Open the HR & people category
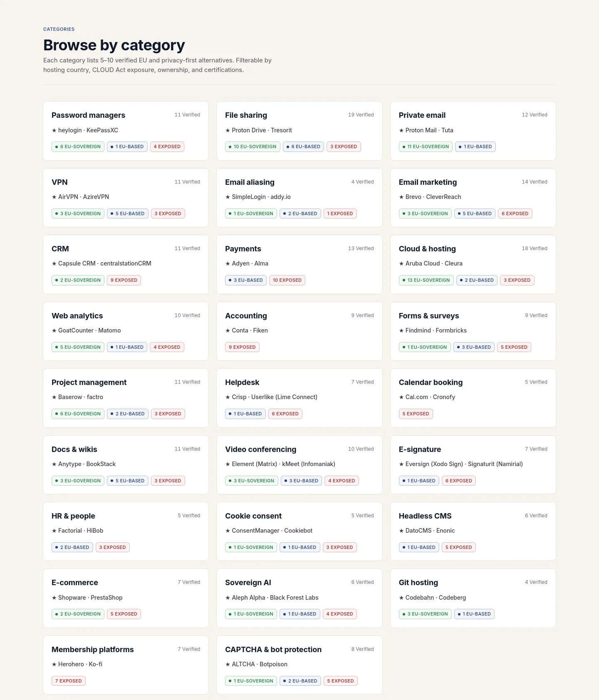Image resolution: width=599 pixels, height=700 pixels. pos(126,531)
